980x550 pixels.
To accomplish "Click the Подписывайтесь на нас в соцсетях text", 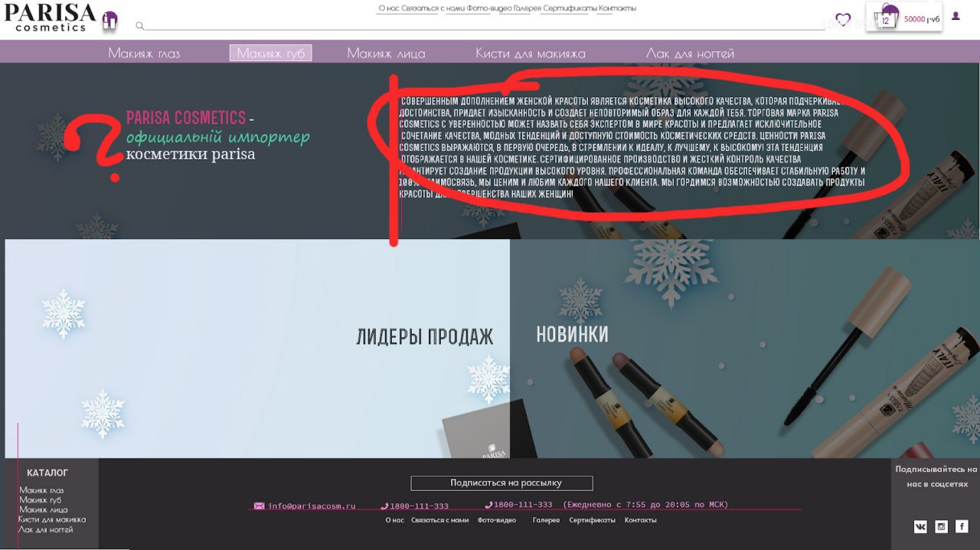I will coord(936,476).
